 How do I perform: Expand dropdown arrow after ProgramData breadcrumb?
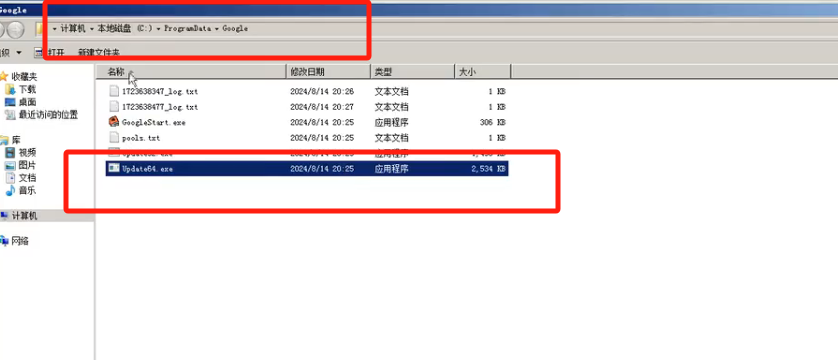[216, 28]
